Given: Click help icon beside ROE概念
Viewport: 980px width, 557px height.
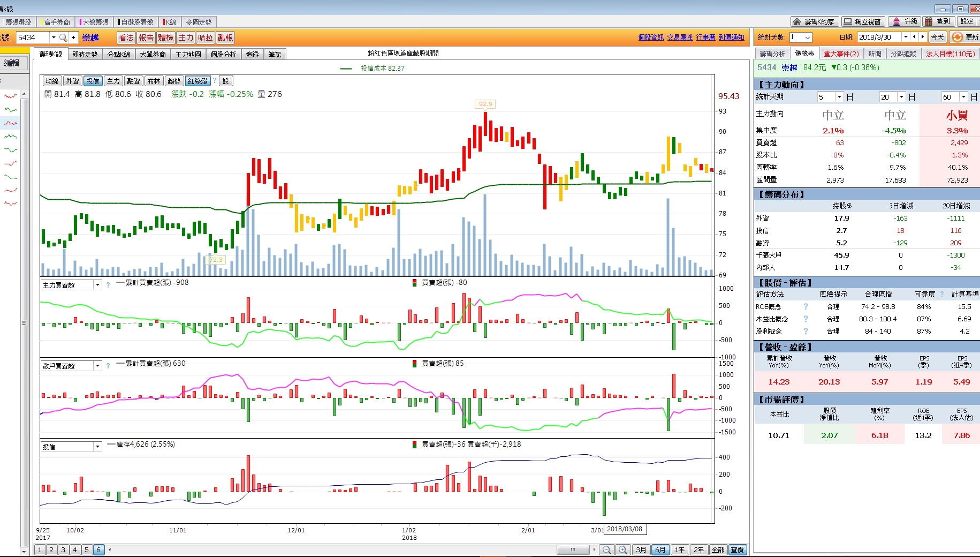Looking at the screenshot, I should [806, 307].
